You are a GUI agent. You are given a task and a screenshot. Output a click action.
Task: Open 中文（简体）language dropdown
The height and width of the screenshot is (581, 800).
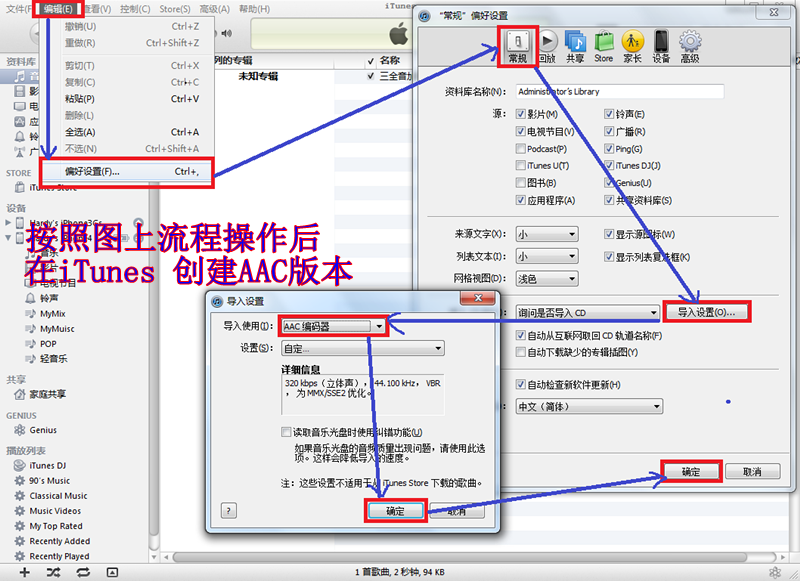pos(589,407)
